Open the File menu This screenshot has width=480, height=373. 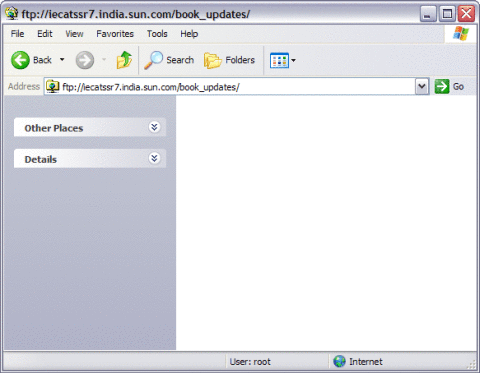pos(17,34)
